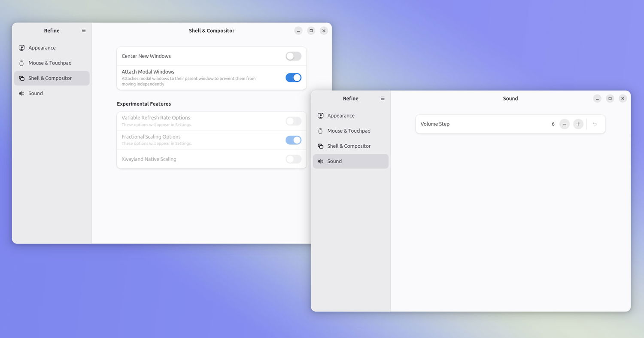Toggle Fractional Scaling Options switch
The width and height of the screenshot is (644, 338).
[294, 140]
